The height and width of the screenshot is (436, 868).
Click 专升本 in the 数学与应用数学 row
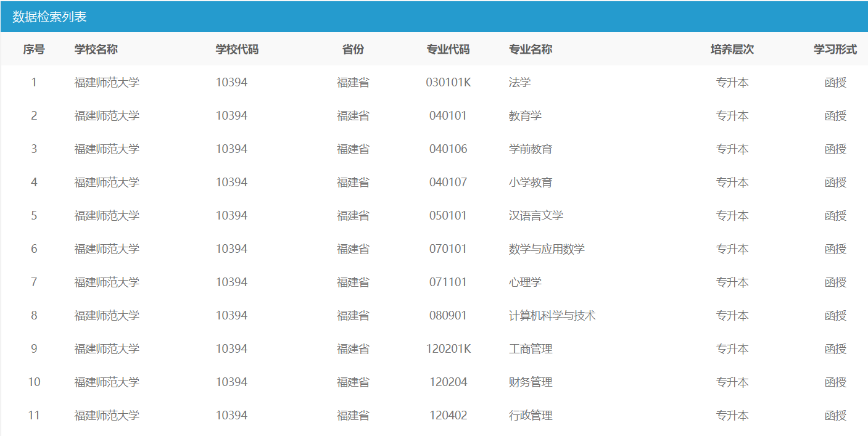732,249
